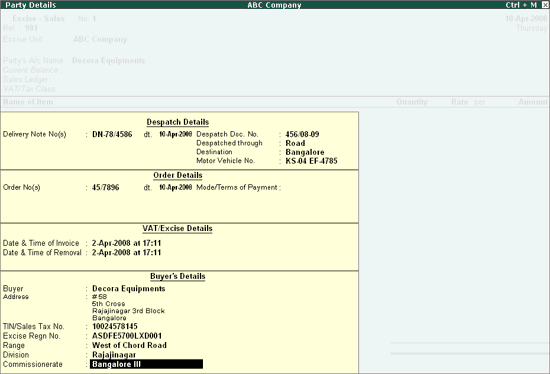550x374 pixels.
Task: Select the Order No field 45/7896
Action: pos(105,187)
